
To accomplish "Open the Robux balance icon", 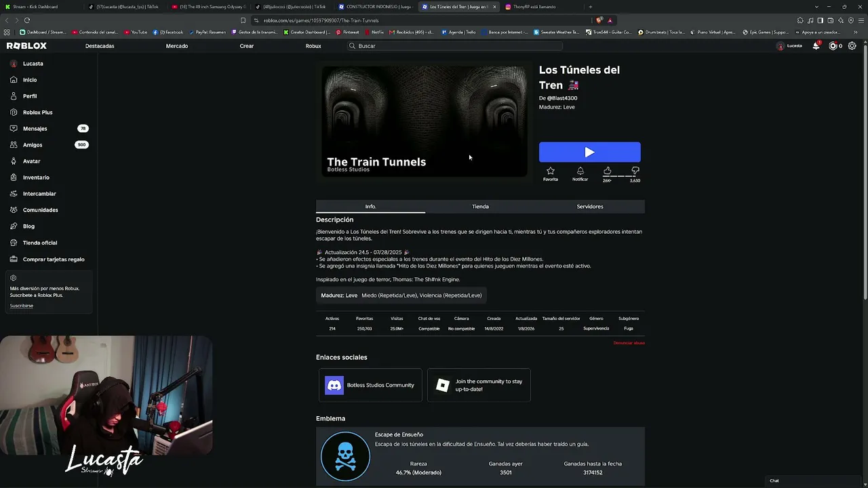I will [833, 46].
